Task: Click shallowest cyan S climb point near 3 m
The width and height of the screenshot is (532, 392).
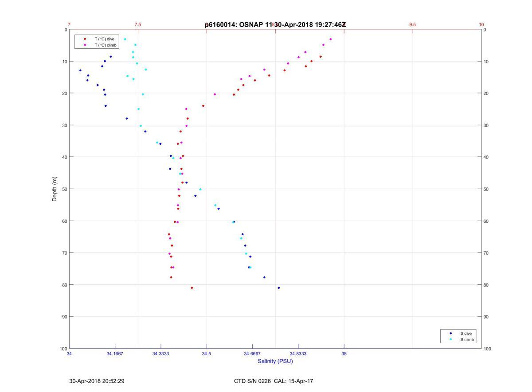Action: (x=125, y=39)
